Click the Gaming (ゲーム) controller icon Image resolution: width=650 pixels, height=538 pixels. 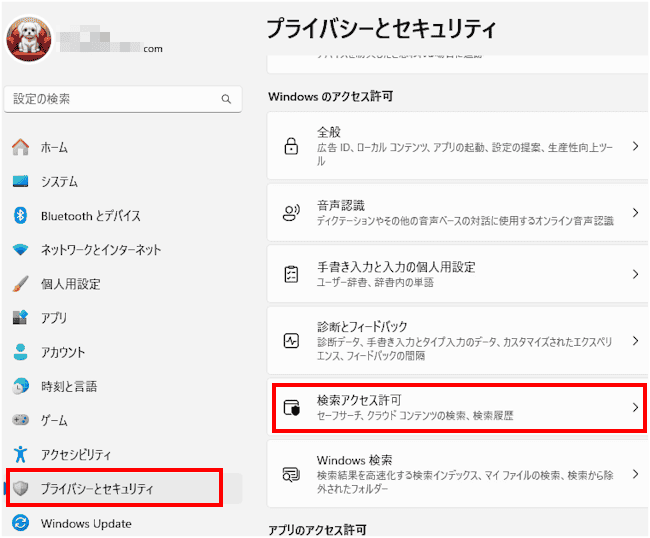[20, 420]
